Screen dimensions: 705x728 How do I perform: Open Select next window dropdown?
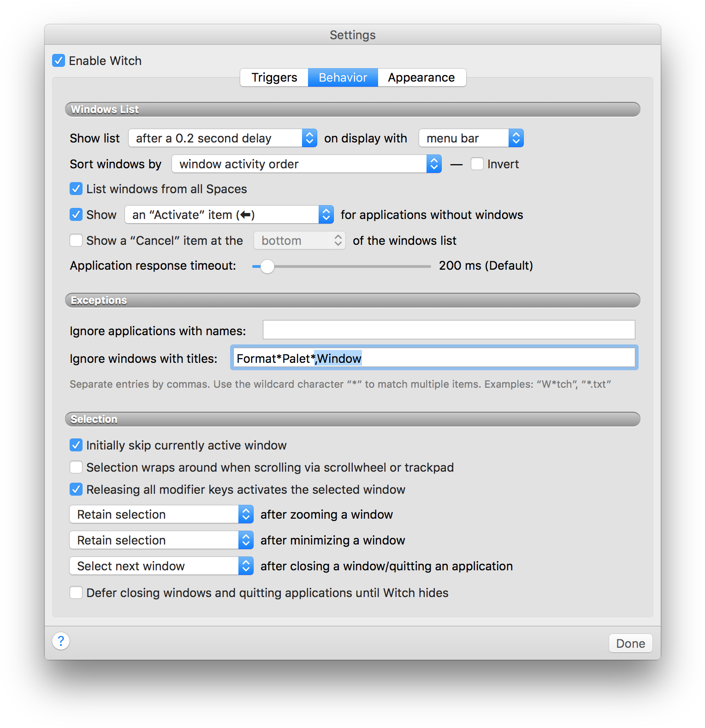coord(161,566)
